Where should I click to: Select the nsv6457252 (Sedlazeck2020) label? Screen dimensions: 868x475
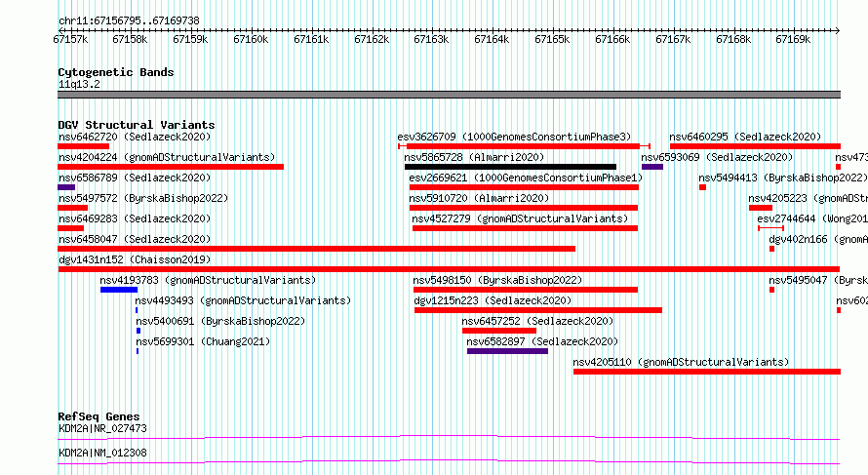(537, 321)
